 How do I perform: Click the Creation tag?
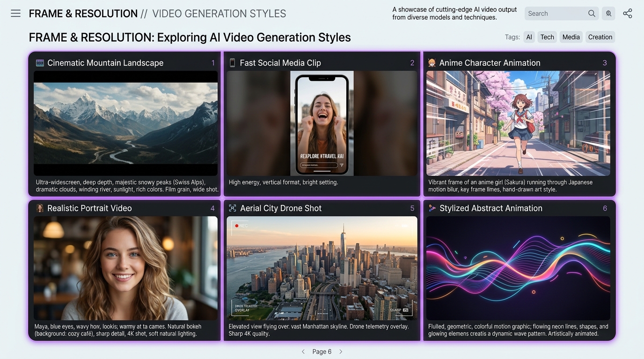pyautogui.click(x=600, y=37)
